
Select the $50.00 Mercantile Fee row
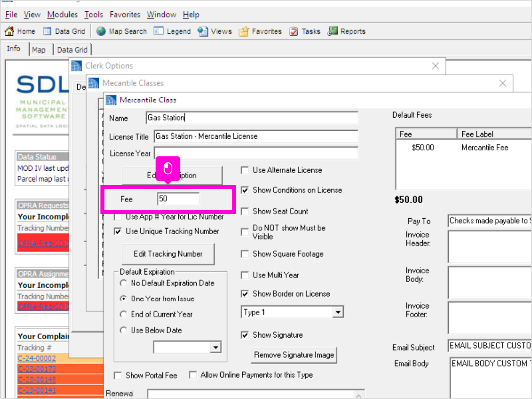464,148
